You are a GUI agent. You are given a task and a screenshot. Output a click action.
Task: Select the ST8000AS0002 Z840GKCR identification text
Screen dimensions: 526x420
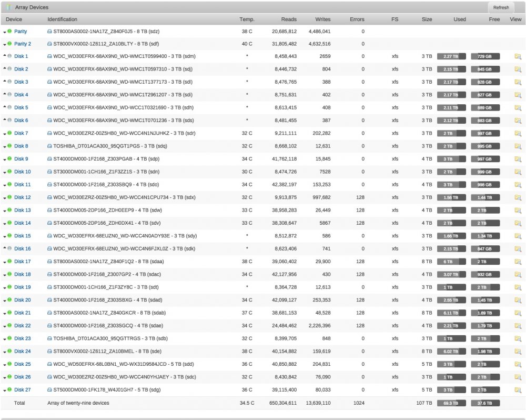[x=110, y=313]
